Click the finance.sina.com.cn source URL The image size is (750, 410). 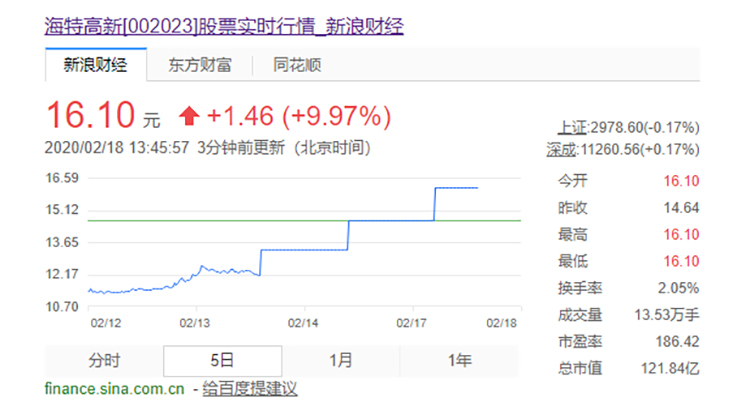click(x=114, y=389)
